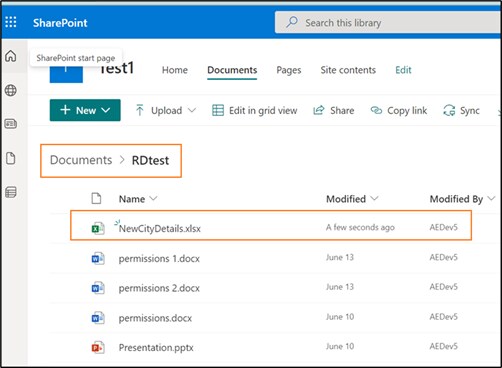The image size is (502, 368).
Task: Click AEDev5 author for permissions 2.docx
Action: [x=444, y=287]
